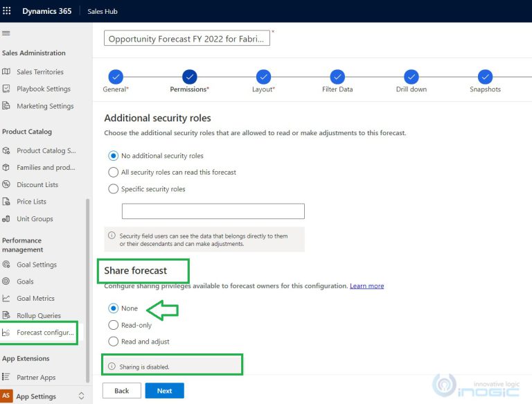Click the Marketing Settings icon
Image resolution: width=532 pixels, height=404 pixels.
coord(6,105)
